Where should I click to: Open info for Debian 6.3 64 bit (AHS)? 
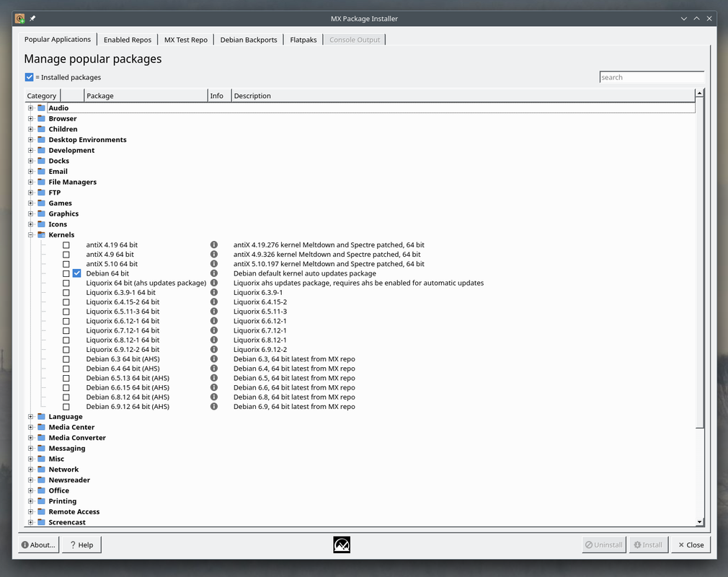coord(213,358)
